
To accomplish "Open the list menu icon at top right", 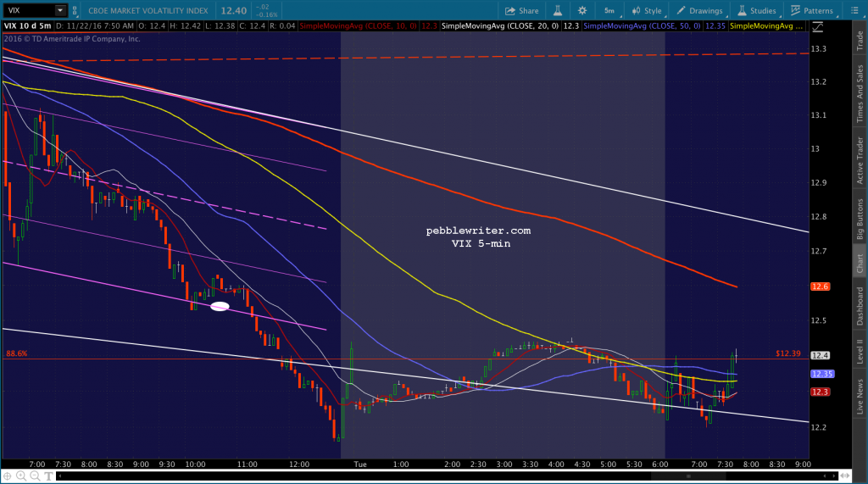I will pyautogui.click(x=854, y=10).
